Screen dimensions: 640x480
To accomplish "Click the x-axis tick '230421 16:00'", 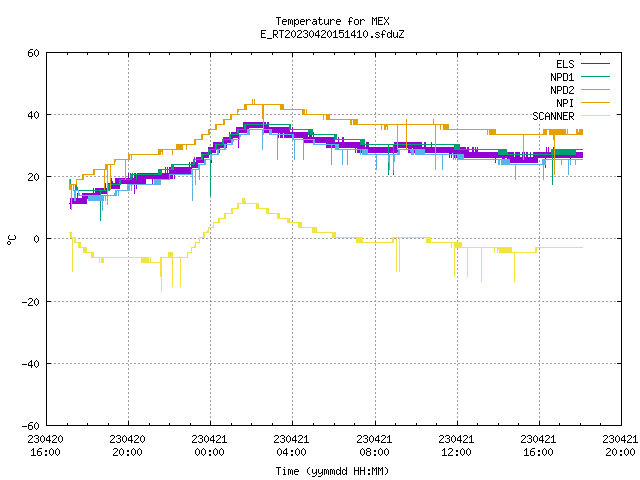I will [538, 446].
